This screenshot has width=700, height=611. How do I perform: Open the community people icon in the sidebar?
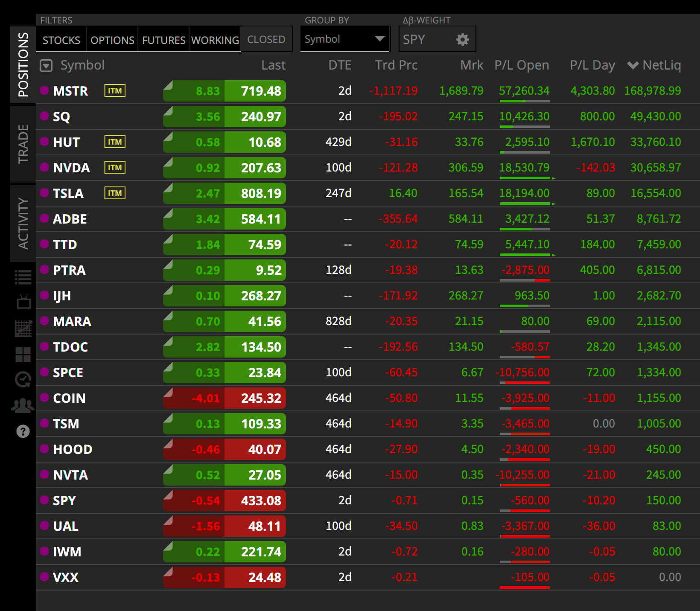pos(23,406)
